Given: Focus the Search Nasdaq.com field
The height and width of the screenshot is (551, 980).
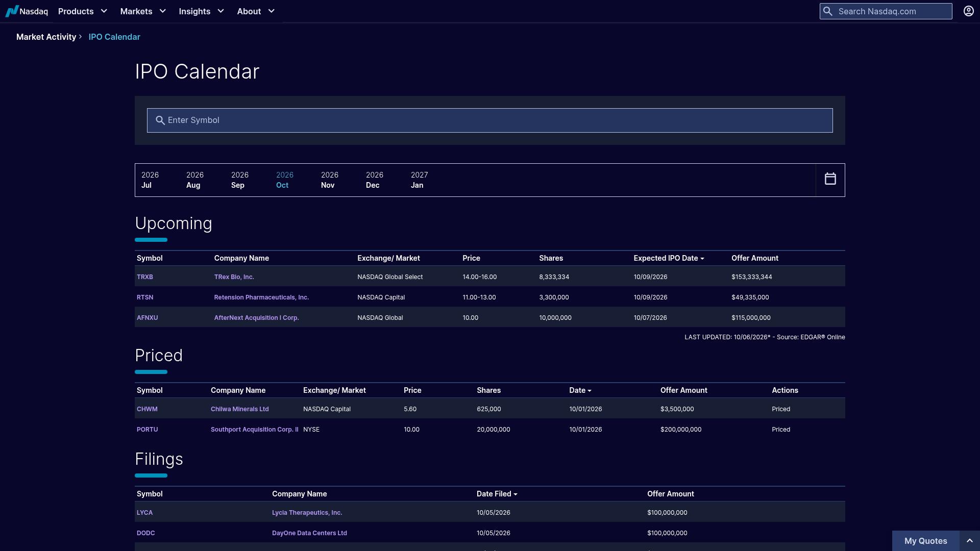Looking at the screenshot, I should [886, 11].
